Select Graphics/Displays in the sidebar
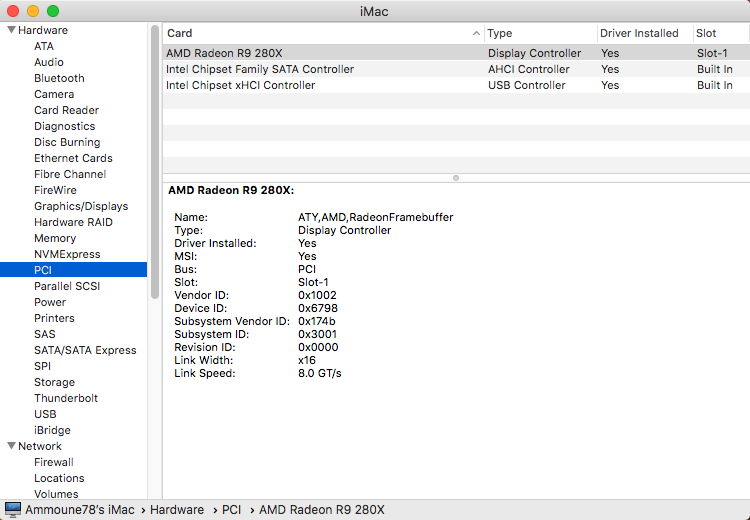 (x=81, y=206)
